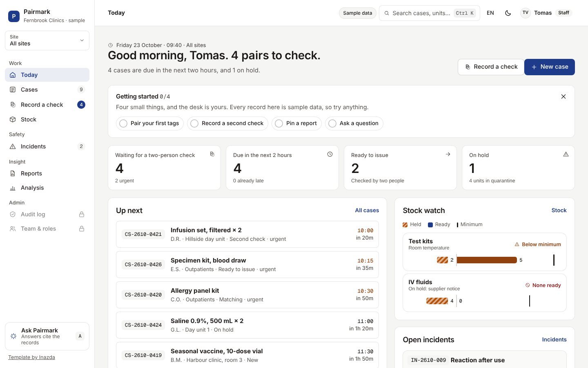The image size is (588, 368).
Task: Click the New case button
Action: 550,67
